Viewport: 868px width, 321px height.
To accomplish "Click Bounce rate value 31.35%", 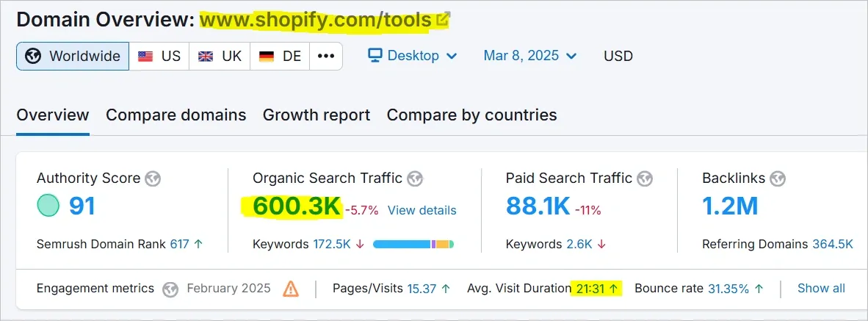I will tap(728, 289).
